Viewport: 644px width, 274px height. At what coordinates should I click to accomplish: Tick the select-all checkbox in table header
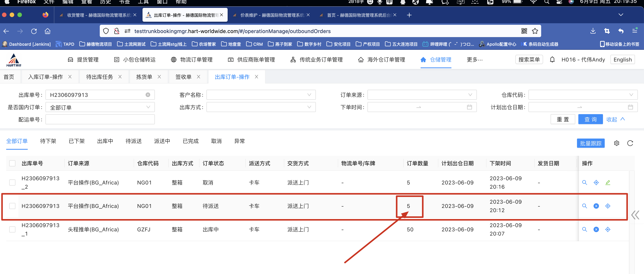pos(12,164)
